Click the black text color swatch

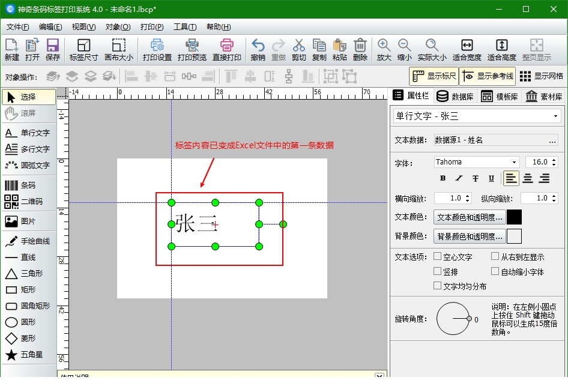tap(514, 217)
